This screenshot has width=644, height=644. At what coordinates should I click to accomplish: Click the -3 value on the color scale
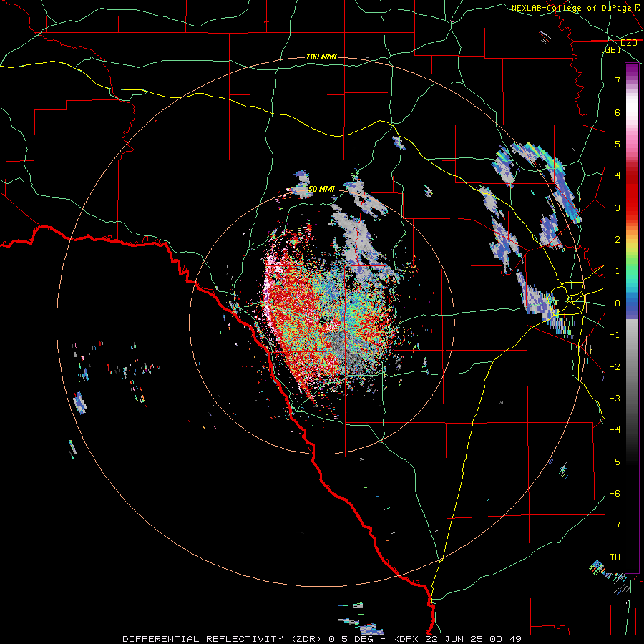pyautogui.click(x=615, y=399)
